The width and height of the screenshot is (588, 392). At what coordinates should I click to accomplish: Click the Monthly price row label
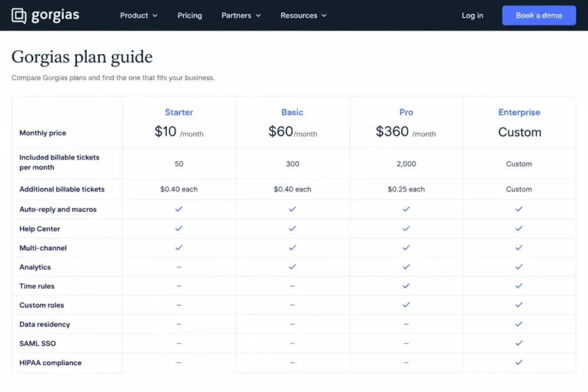pyautogui.click(x=42, y=133)
